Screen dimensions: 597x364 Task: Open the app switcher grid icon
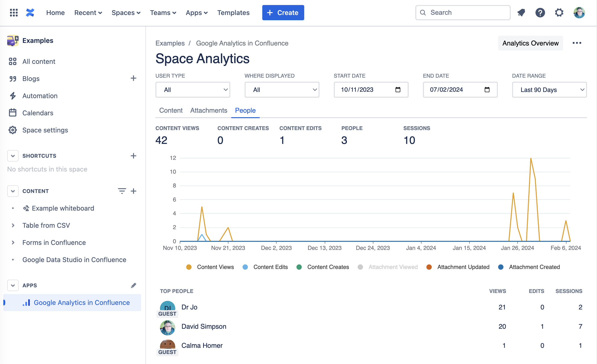pyautogui.click(x=14, y=13)
